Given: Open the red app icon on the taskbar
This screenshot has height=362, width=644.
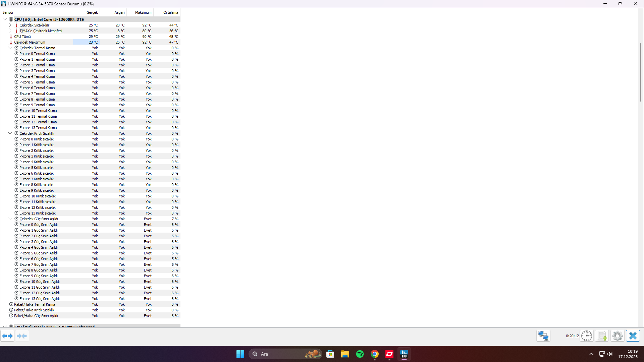Looking at the screenshot, I should click(x=389, y=354).
